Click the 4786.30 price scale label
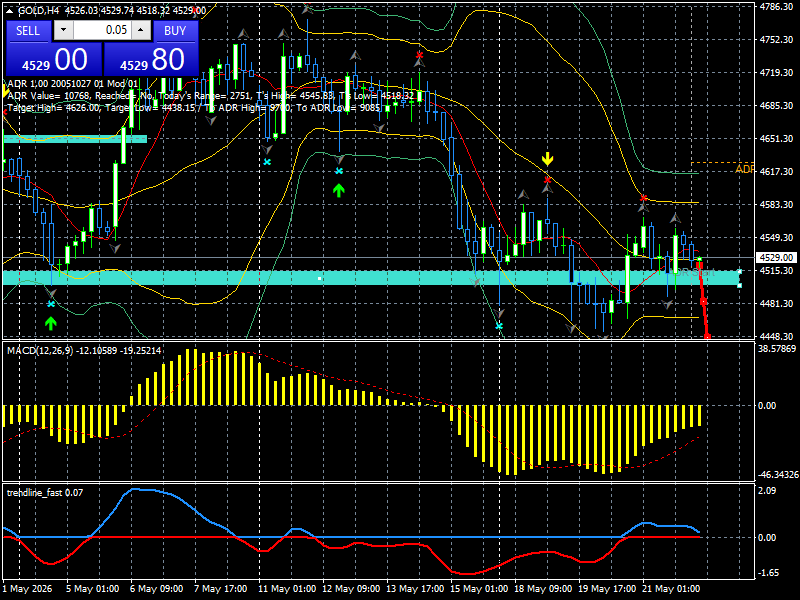The width and height of the screenshot is (800, 600). click(x=777, y=7)
